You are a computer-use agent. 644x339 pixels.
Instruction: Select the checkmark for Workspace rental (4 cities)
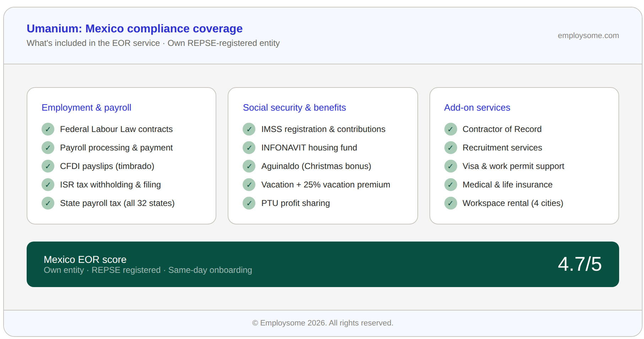[x=450, y=203]
